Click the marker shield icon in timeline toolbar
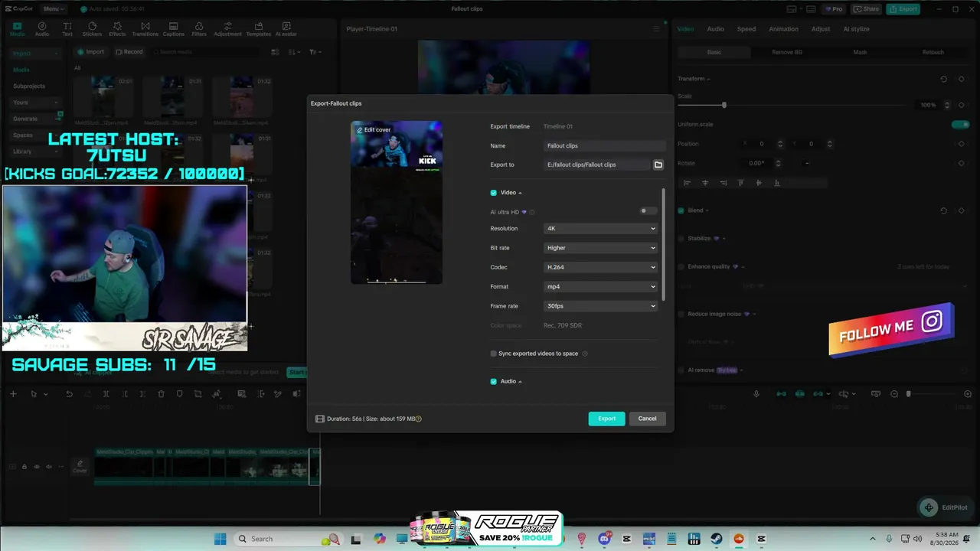Image resolution: width=980 pixels, height=551 pixels. point(179,394)
